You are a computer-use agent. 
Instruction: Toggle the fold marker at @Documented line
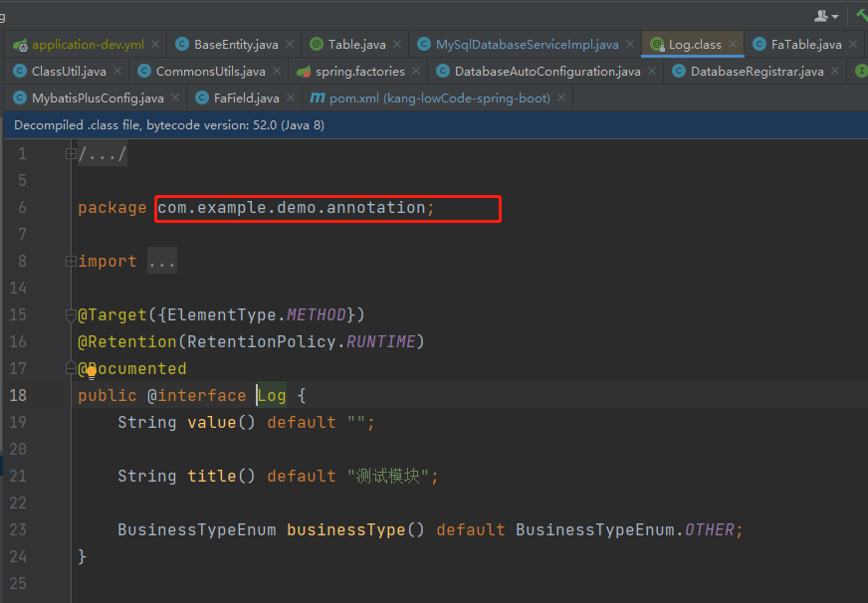(71, 367)
